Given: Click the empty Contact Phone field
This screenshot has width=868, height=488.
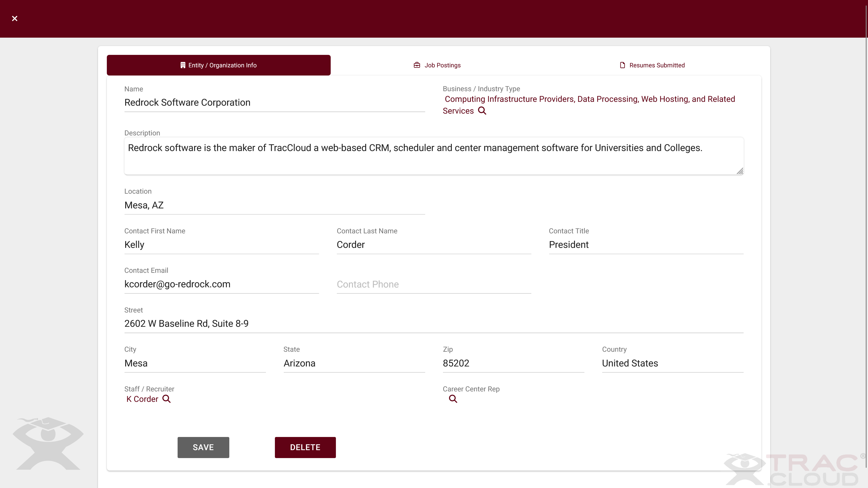Looking at the screenshot, I should (x=433, y=284).
